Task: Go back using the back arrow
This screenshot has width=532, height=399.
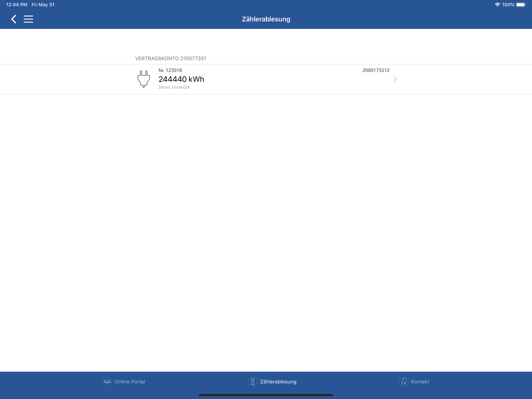Action: [14, 19]
